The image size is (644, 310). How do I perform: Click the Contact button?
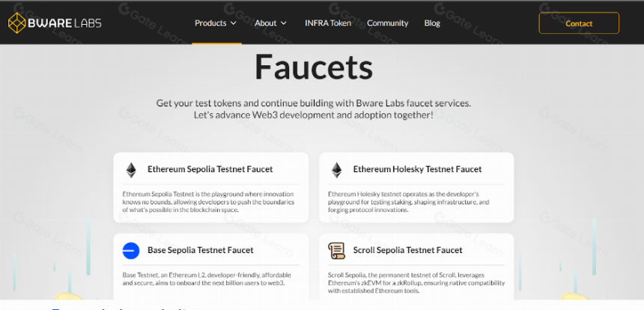(579, 23)
